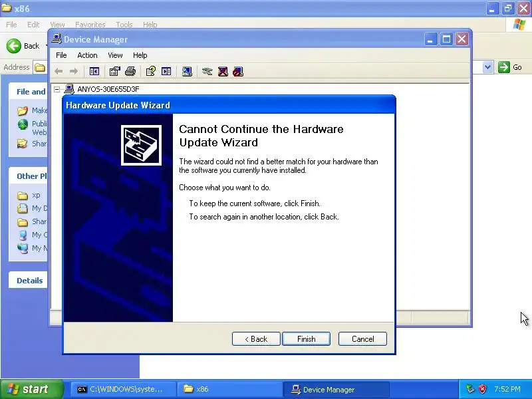
Task: Click the Scan for hardware changes icon
Action: pos(187,71)
